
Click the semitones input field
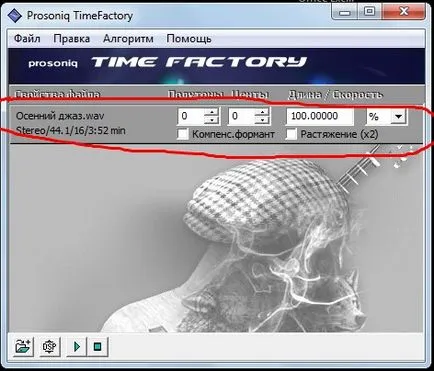click(191, 116)
